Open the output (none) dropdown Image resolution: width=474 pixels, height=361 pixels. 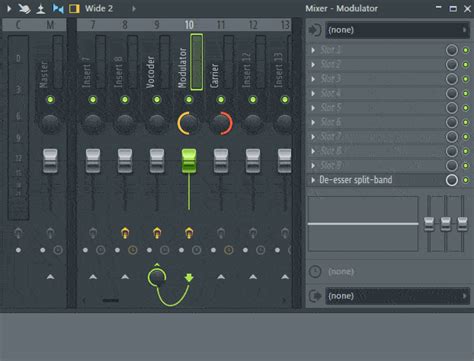point(397,296)
